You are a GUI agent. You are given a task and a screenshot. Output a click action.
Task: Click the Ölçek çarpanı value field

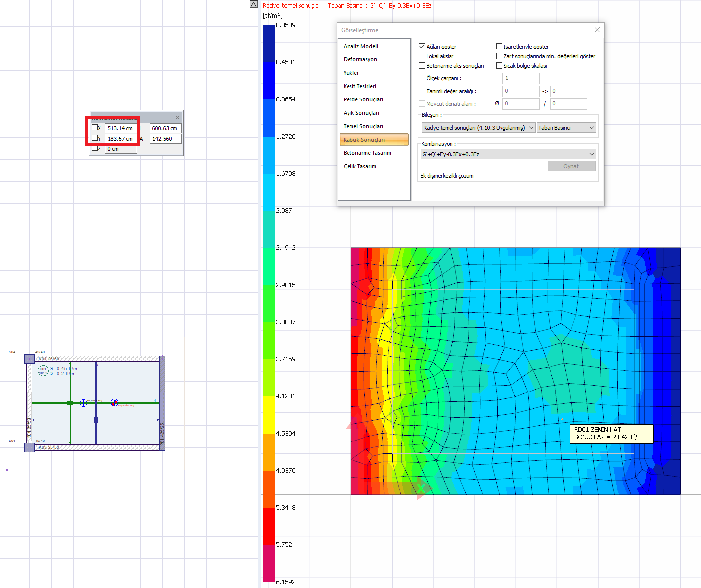pyautogui.click(x=521, y=78)
